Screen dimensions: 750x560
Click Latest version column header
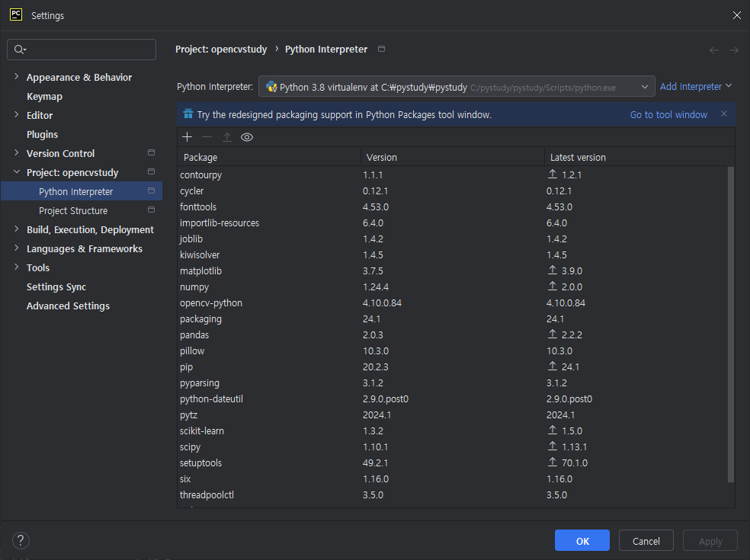pos(639,158)
